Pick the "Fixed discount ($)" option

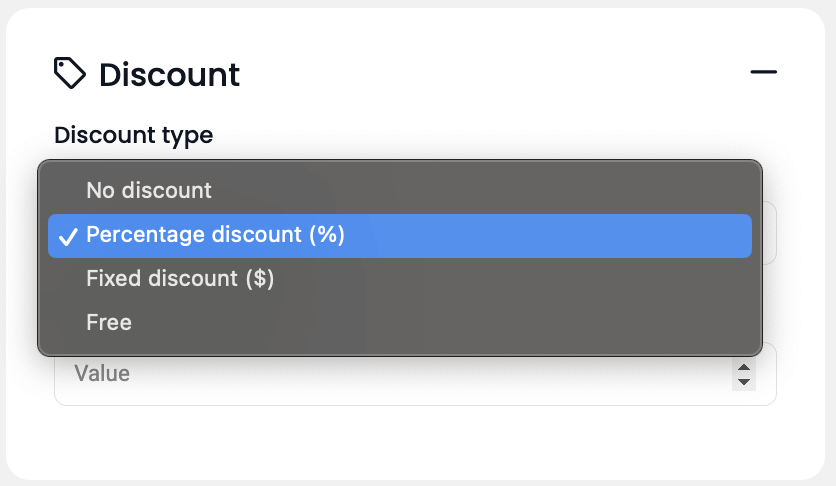[x=180, y=279]
